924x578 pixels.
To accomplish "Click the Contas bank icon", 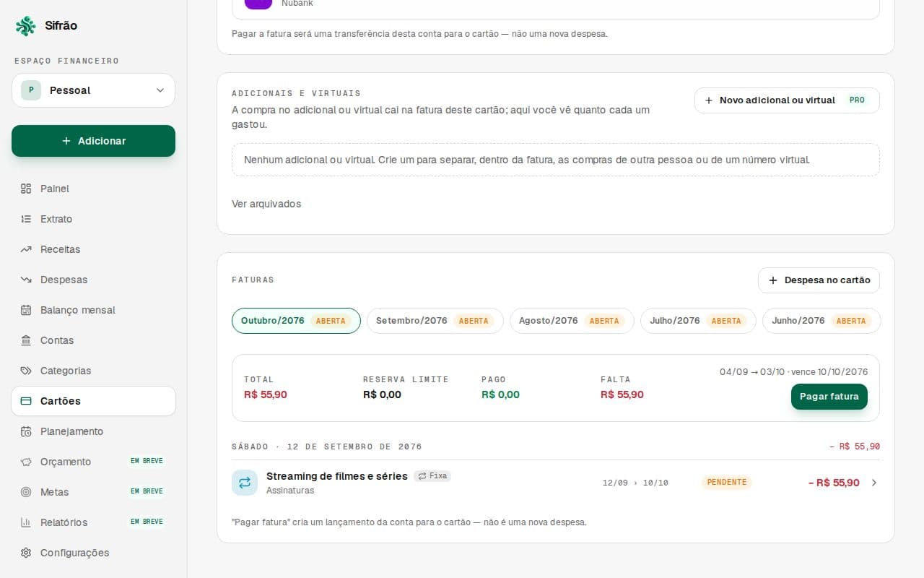I will [26, 340].
